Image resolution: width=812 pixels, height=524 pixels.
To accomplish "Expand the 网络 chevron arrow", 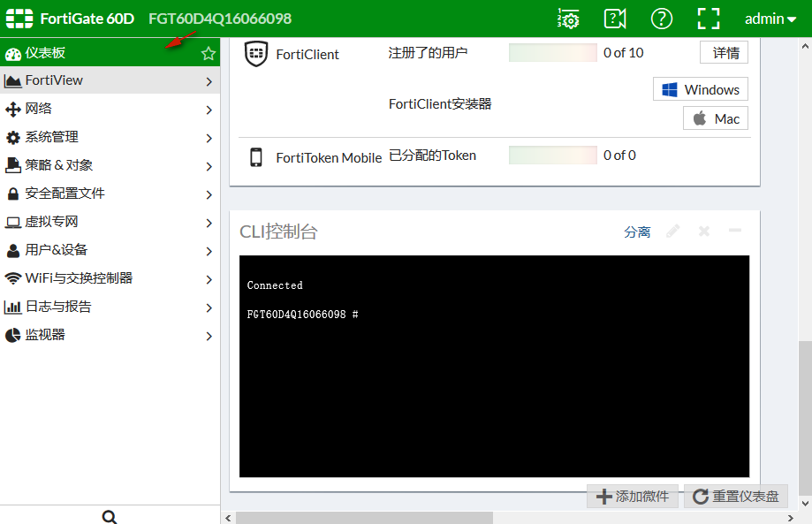I will pyautogui.click(x=209, y=110).
